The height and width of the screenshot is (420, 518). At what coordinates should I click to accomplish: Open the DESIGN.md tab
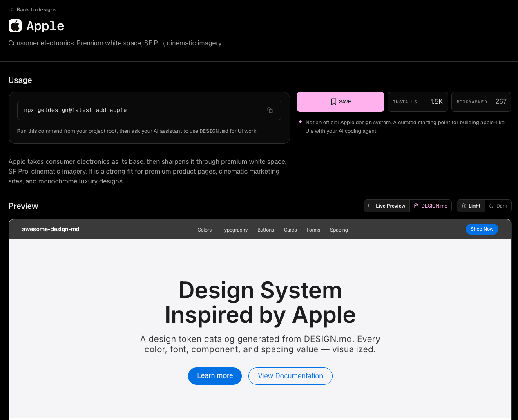point(431,206)
